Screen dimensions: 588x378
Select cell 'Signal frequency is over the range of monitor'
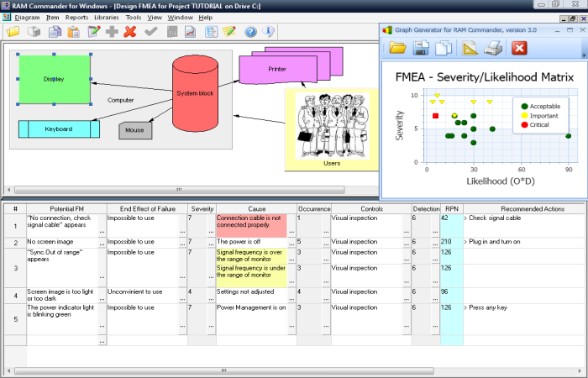point(252,255)
